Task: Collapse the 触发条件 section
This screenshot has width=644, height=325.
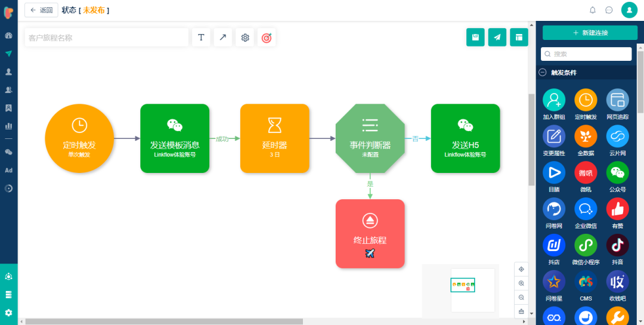Action: (x=543, y=72)
